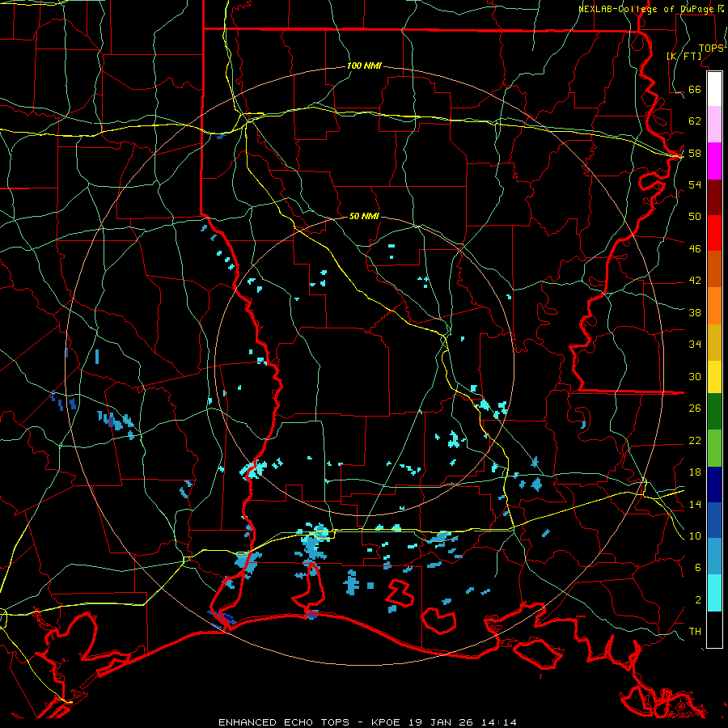Click the legend value '18'

695,472
